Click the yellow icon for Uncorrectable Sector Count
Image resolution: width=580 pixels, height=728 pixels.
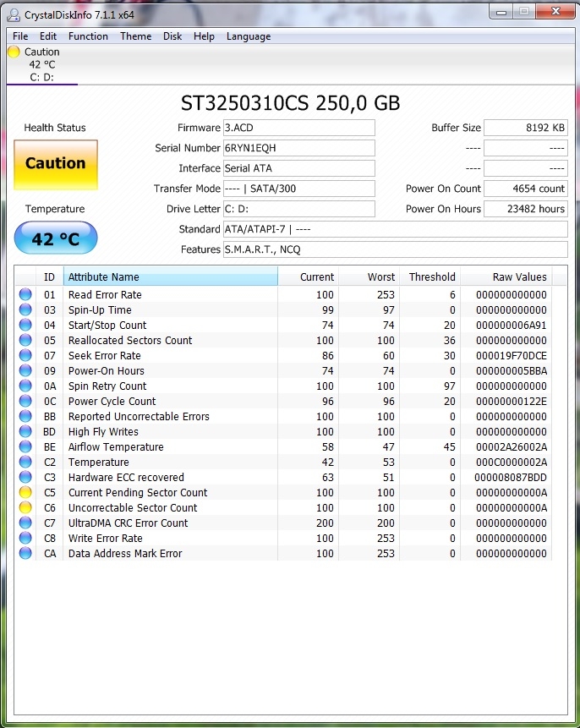pos(25,507)
